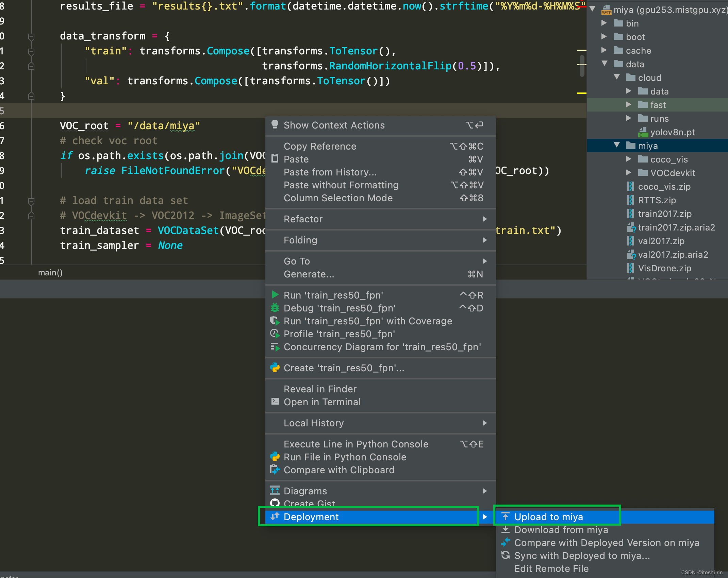Open the Refactor submenu
Image resolution: width=728 pixels, height=578 pixels.
pyautogui.click(x=380, y=219)
